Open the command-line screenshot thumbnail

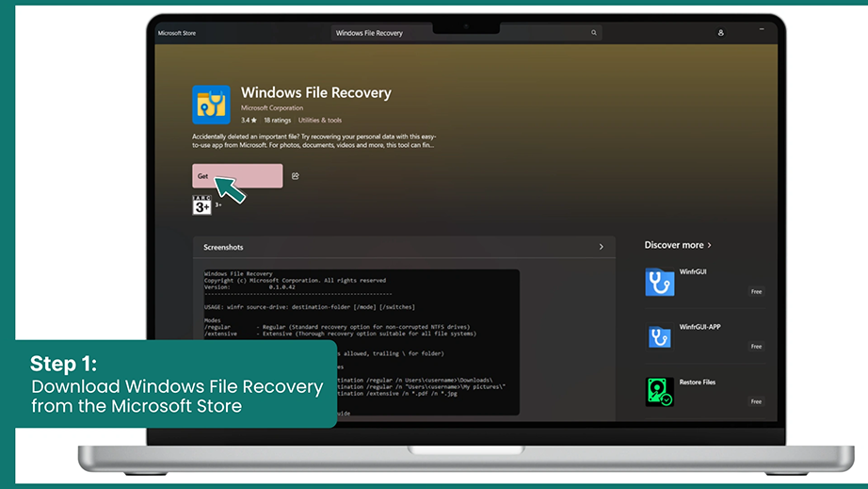[362, 342]
